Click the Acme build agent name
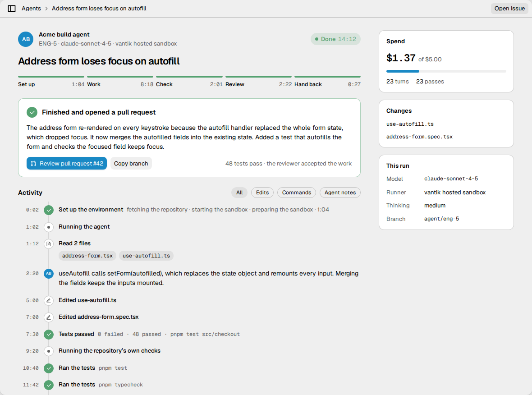 pyautogui.click(x=64, y=34)
